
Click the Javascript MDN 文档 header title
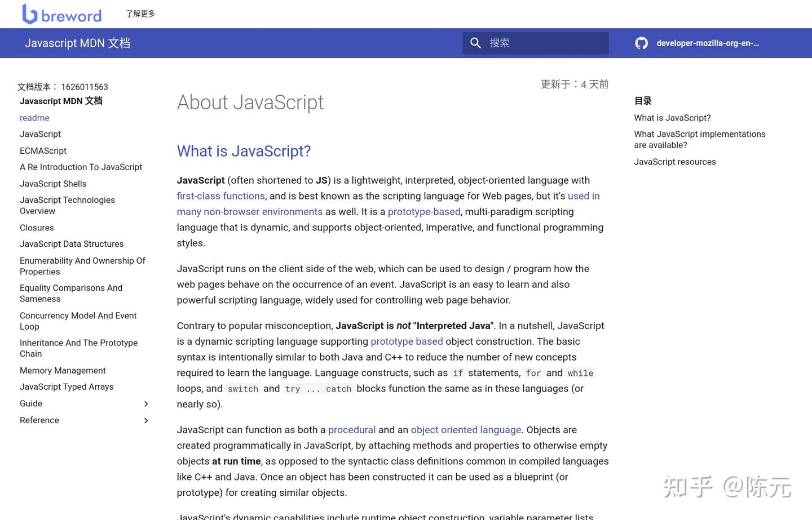(77, 43)
